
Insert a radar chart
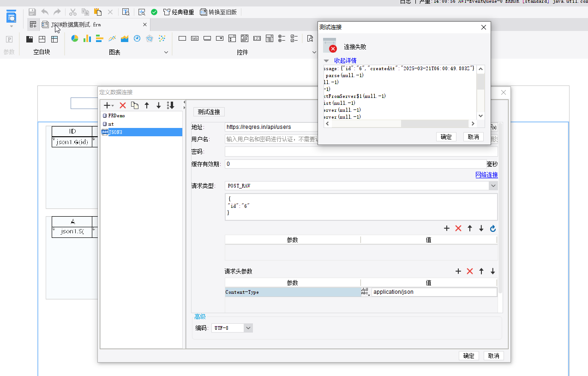[x=150, y=38]
